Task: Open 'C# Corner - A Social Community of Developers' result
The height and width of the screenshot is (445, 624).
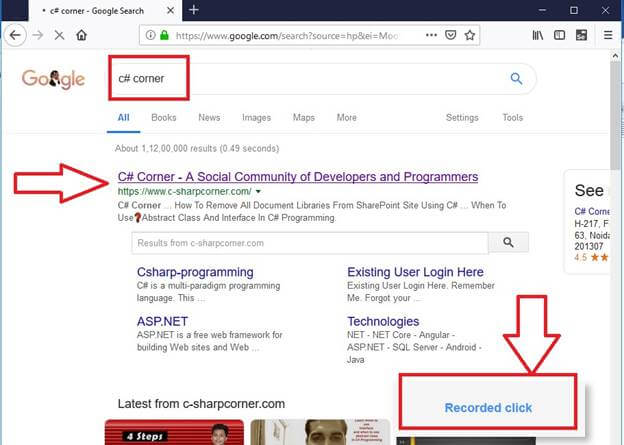Action: tap(298, 177)
